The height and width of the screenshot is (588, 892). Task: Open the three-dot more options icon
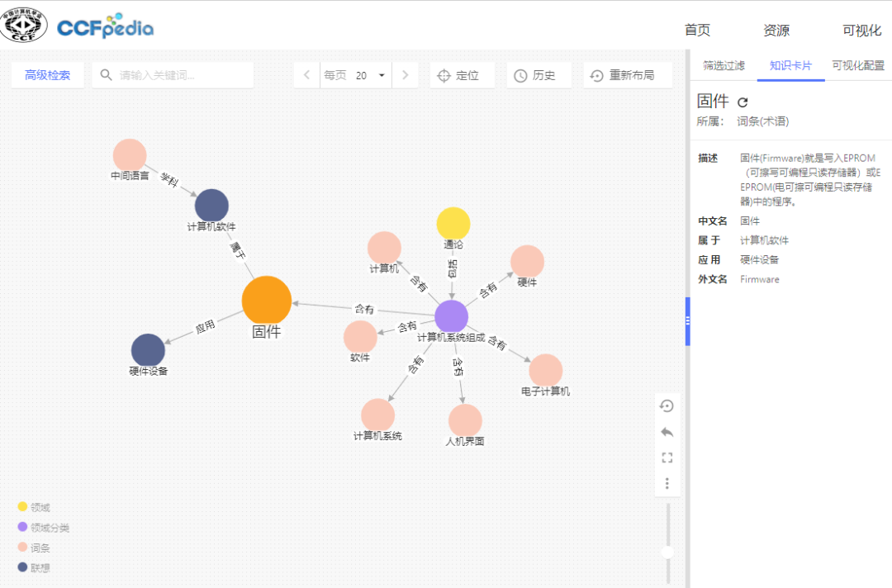click(x=667, y=483)
